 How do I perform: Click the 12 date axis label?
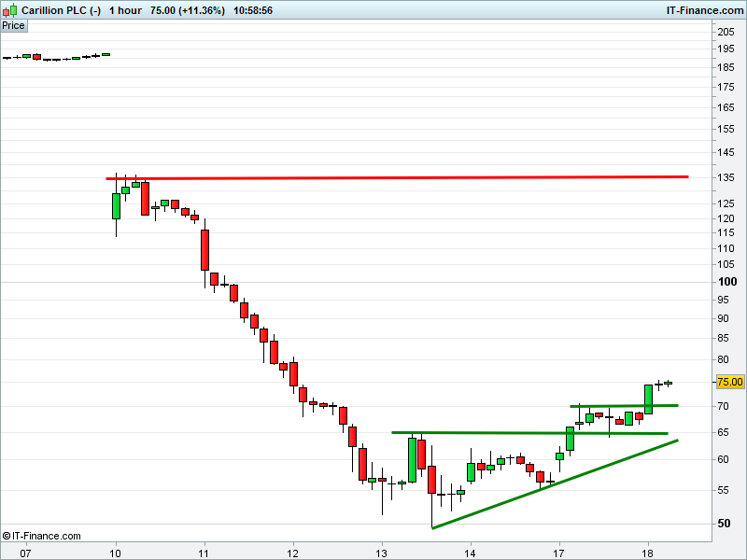pos(292,553)
